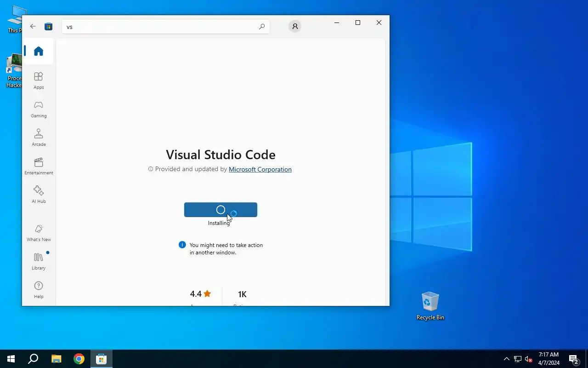The image size is (588, 368).
Task: Click 'You might need to take action' notice
Action: 226,249
